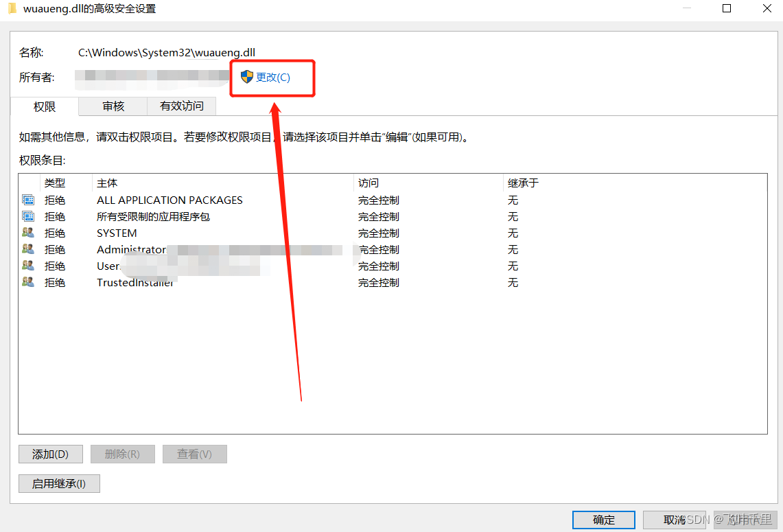Viewport: 783px width, 532px height.
Task: Click the user icon in Users row
Action: pyautogui.click(x=28, y=266)
